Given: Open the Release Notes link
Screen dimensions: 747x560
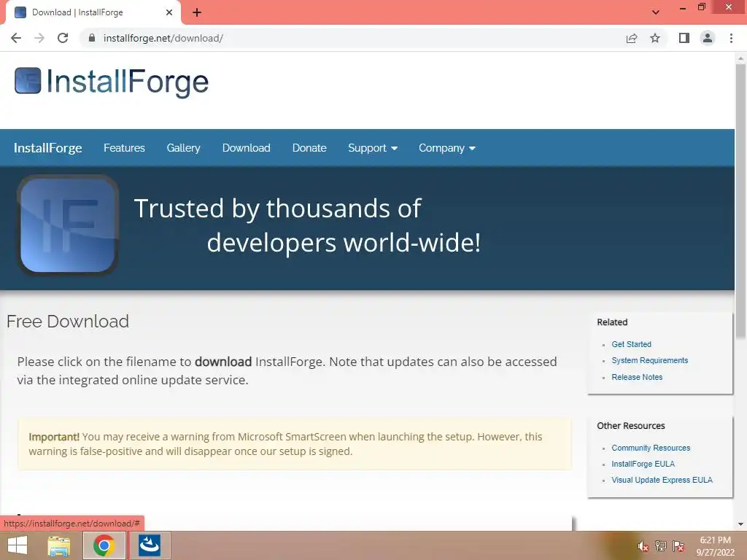Looking at the screenshot, I should 637,377.
